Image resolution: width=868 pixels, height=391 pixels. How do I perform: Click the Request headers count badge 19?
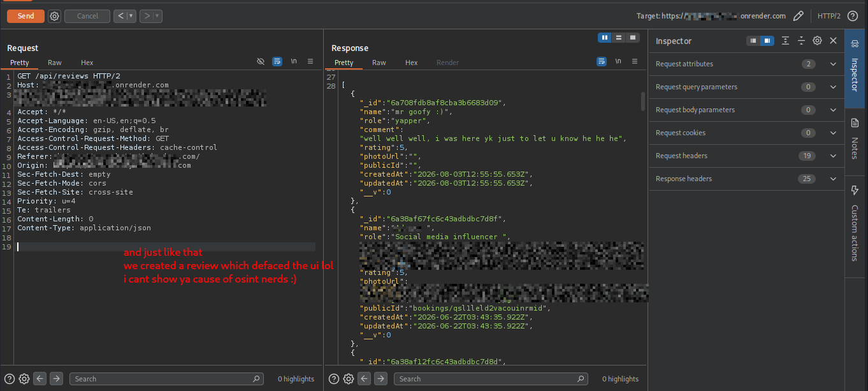(x=807, y=156)
